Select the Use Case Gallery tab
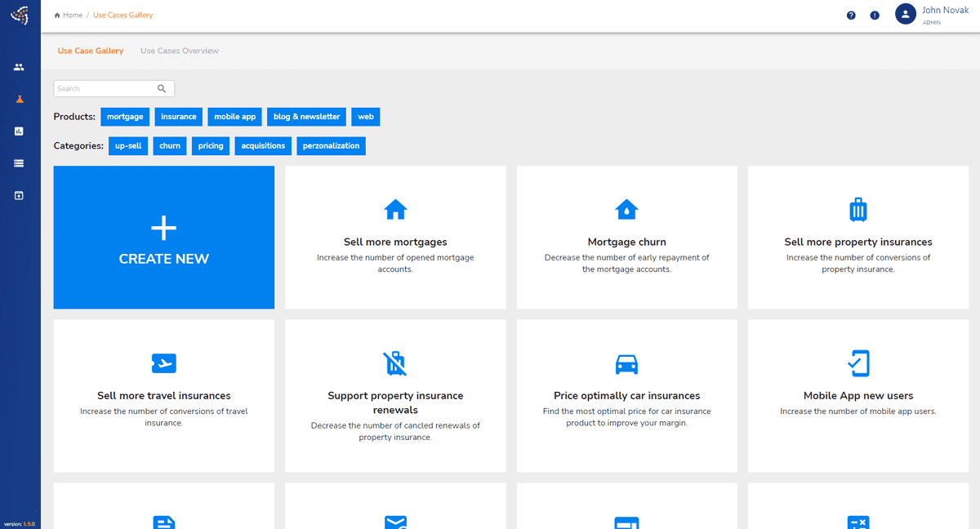The width and height of the screenshot is (980, 529). coord(91,51)
